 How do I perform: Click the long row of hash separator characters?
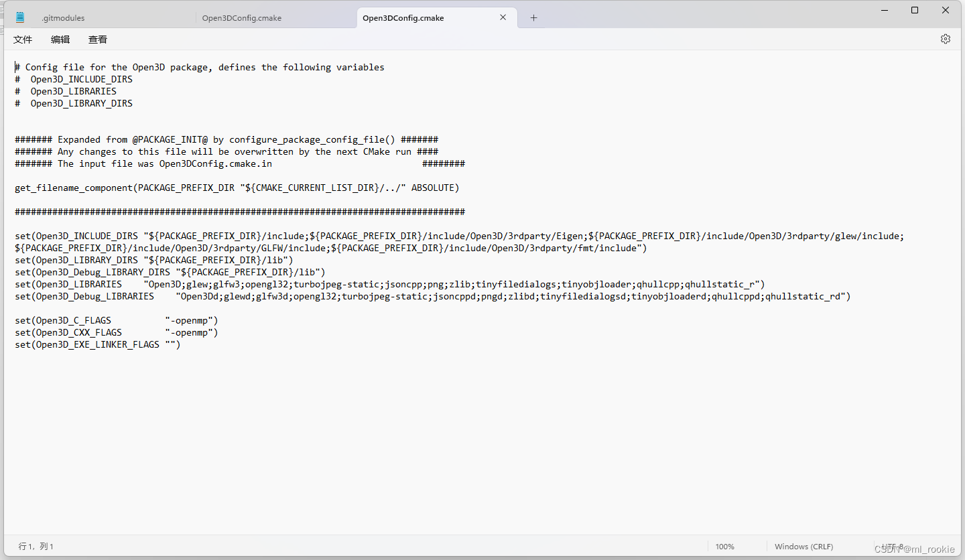(240, 212)
